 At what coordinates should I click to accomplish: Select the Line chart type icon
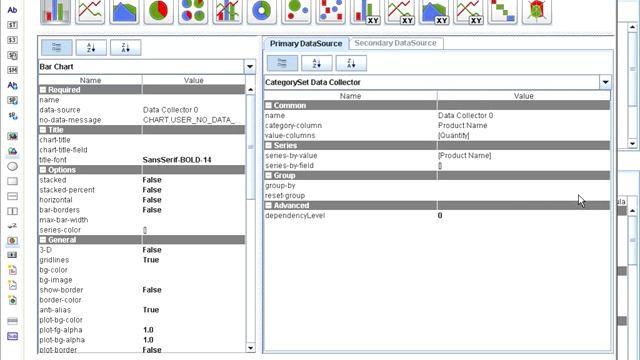90,11
